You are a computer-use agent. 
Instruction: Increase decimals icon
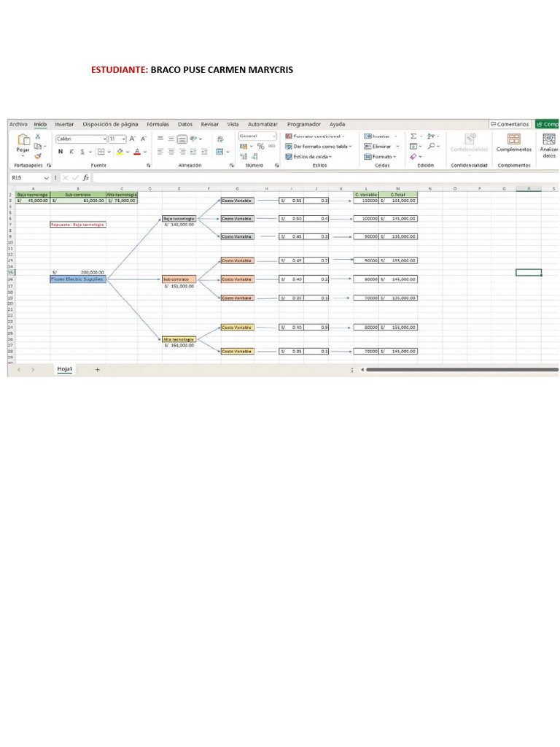(244, 156)
